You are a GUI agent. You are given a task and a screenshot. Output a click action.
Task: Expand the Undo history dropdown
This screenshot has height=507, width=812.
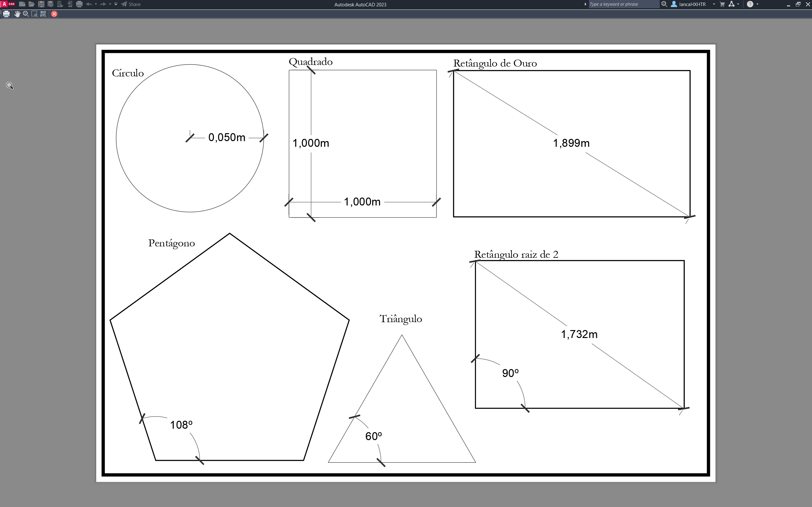[x=96, y=4]
